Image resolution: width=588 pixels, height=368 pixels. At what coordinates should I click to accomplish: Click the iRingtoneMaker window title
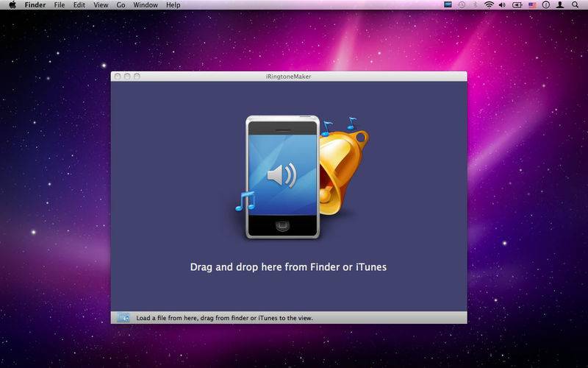(x=288, y=77)
